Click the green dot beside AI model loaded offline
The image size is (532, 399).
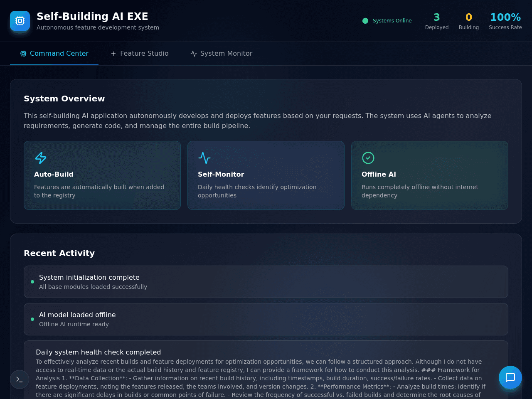(32, 319)
